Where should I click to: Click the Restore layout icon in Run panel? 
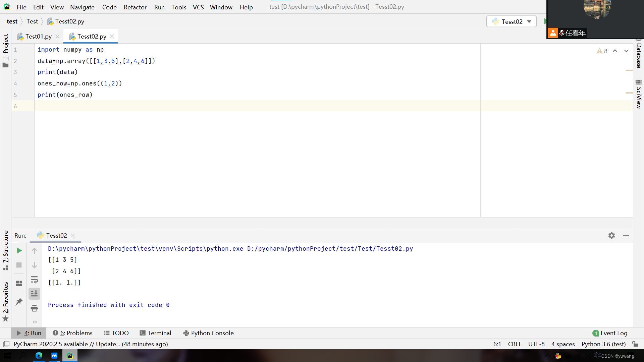[x=19, y=283]
